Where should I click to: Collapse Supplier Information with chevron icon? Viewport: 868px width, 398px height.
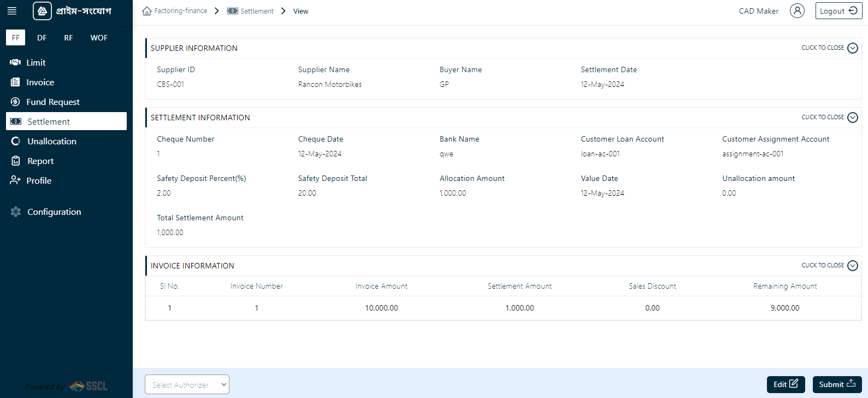853,48
